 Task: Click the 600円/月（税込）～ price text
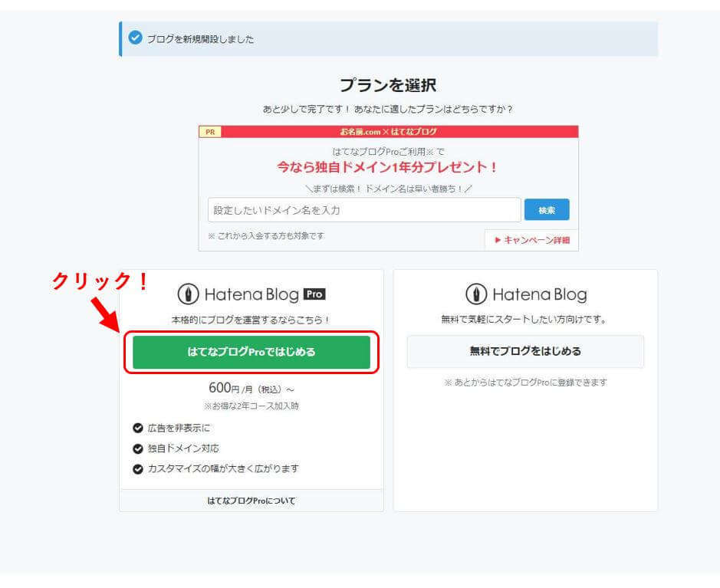coord(252,389)
